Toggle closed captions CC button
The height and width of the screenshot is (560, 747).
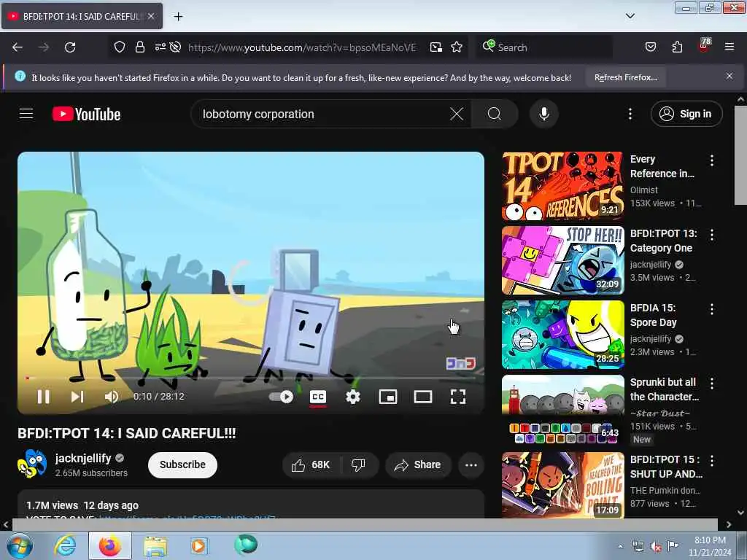(318, 397)
